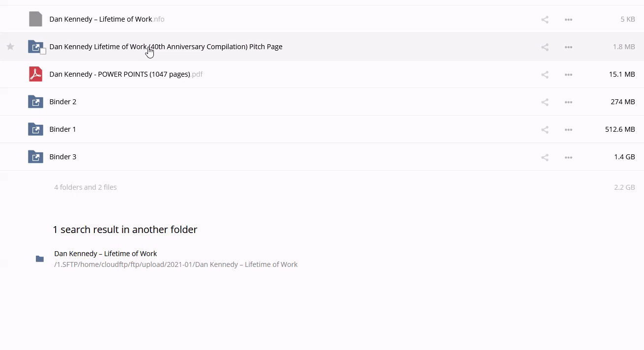This screenshot has width=644, height=350.
Task: Open Dan Kennedy POWER POINTS pdf file
Action: 119,74
